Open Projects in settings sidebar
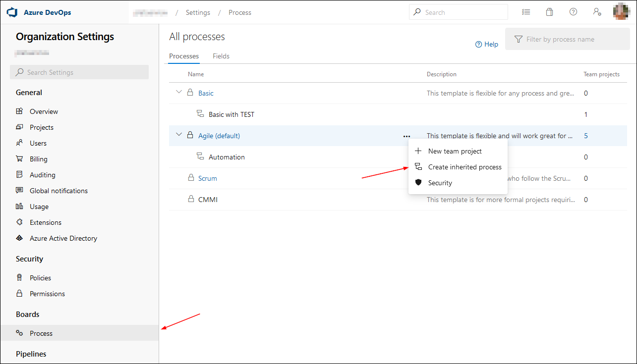 (x=42, y=127)
